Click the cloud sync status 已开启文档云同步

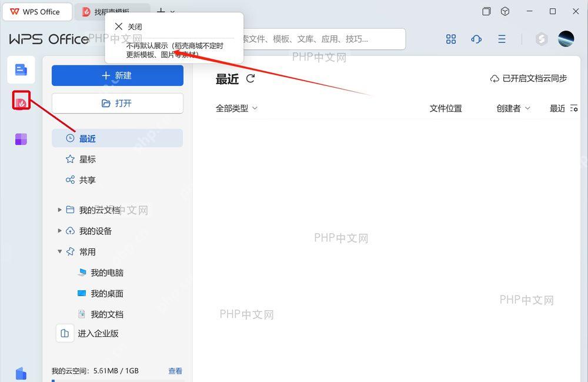pos(529,78)
